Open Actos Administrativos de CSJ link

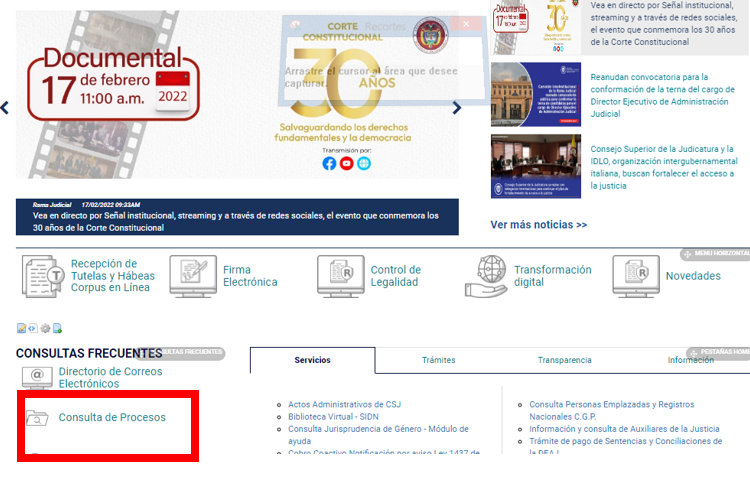tap(344, 404)
